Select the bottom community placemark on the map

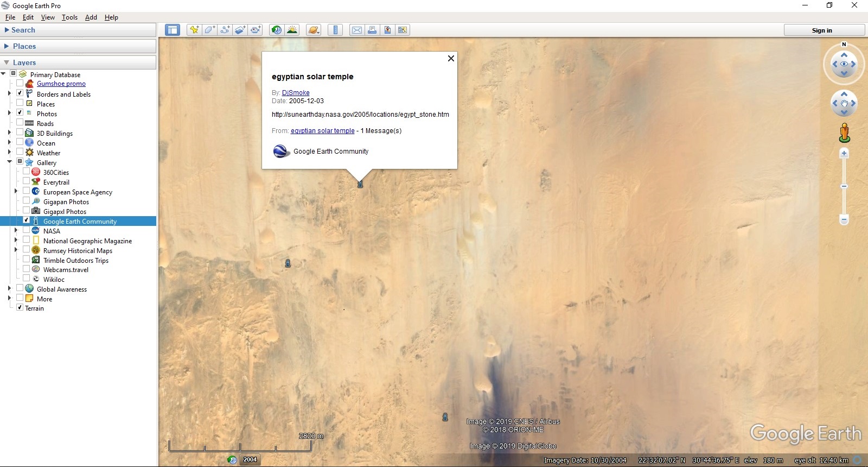pyautogui.click(x=445, y=417)
